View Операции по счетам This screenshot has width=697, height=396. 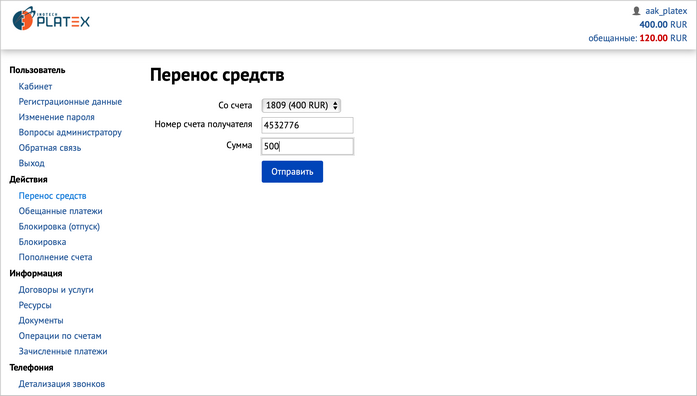coord(60,336)
